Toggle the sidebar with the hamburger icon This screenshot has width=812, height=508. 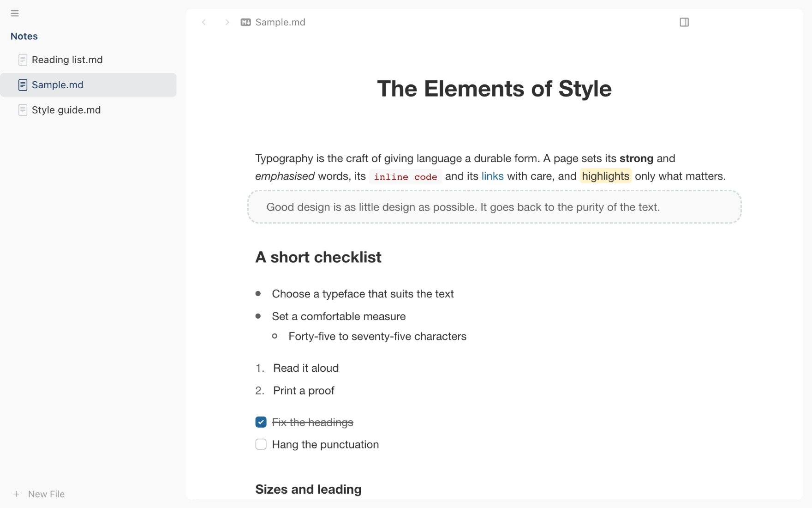pos(15,13)
